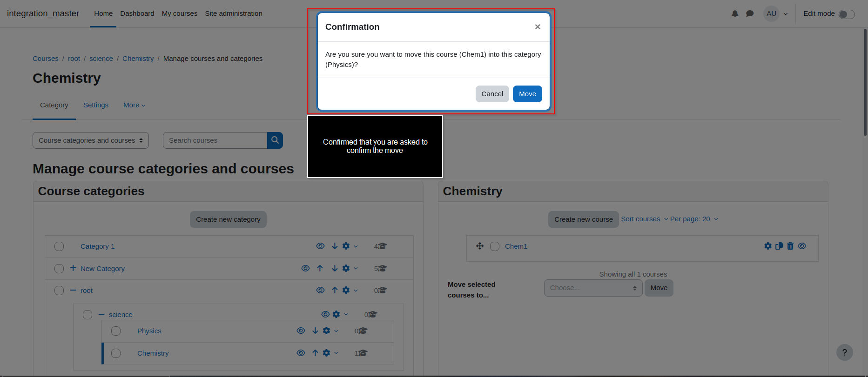Collapse the root category tree
The image size is (868, 377).
pyautogui.click(x=73, y=290)
